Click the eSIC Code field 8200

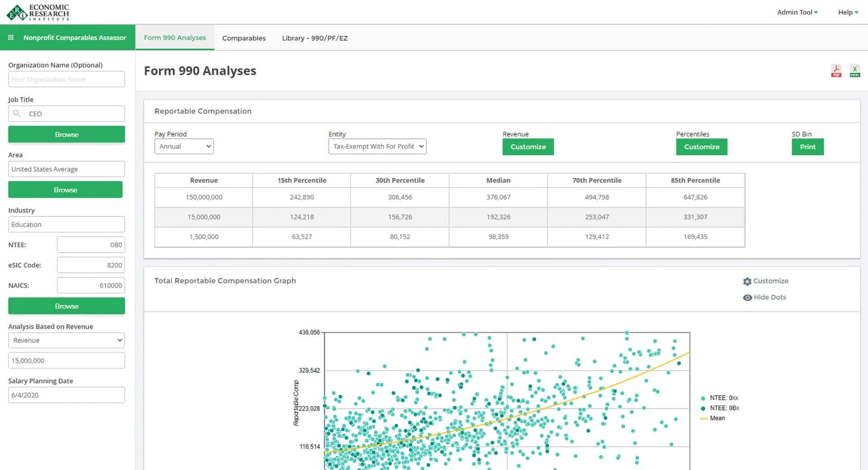pos(91,265)
